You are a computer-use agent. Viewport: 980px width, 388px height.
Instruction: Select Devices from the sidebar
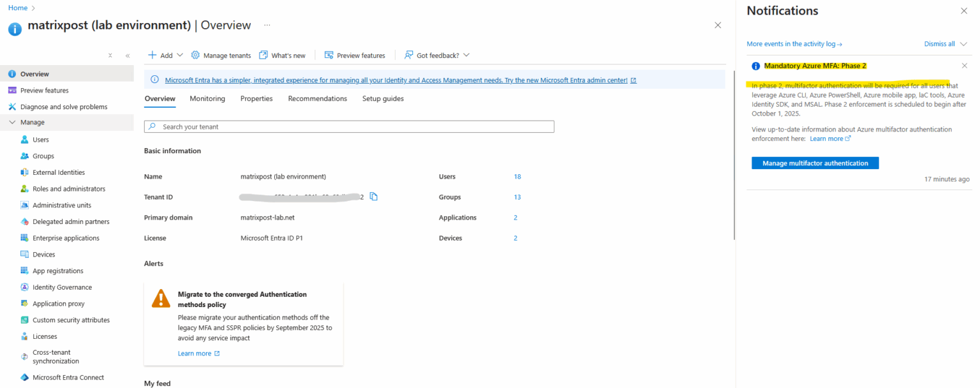pyautogui.click(x=42, y=254)
